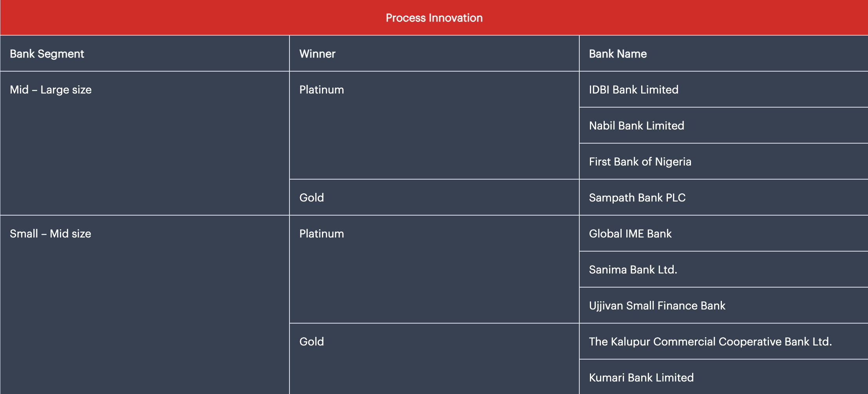868x394 pixels.
Task: Select the Nabil Bank Limited entry
Action: click(x=637, y=126)
